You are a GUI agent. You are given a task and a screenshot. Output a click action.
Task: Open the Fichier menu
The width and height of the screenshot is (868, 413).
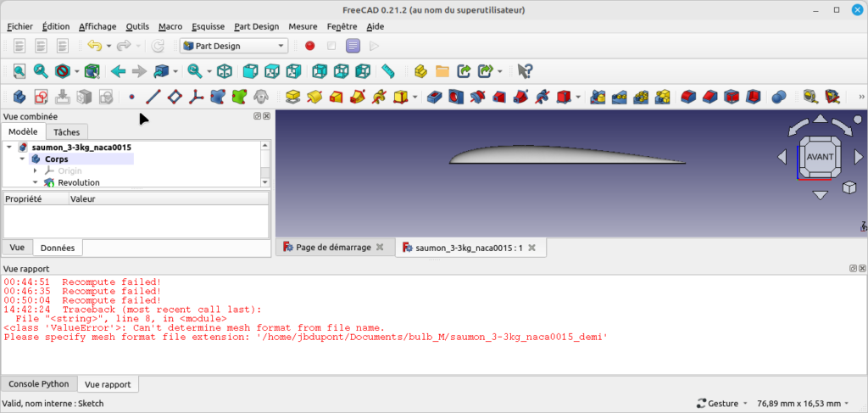point(20,26)
